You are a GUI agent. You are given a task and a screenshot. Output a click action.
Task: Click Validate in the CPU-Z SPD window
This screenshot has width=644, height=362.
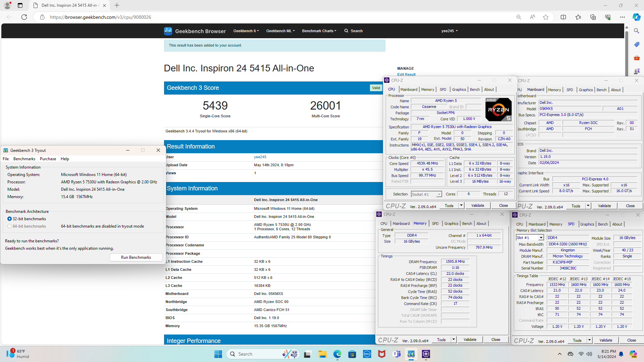click(x=606, y=340)
